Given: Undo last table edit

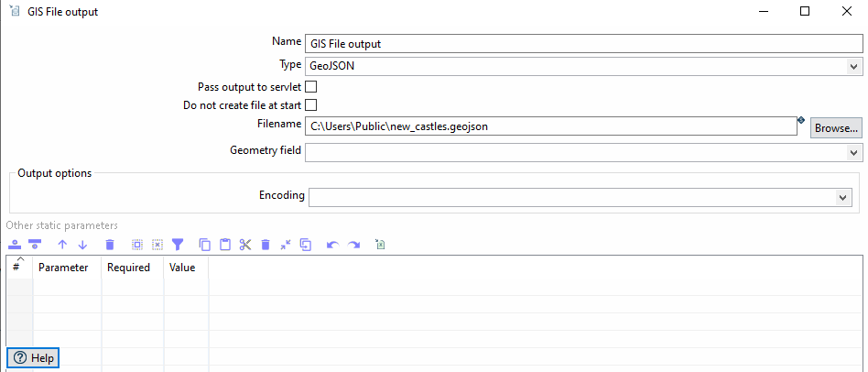Looking at the screenshot, I should [332, 245].
